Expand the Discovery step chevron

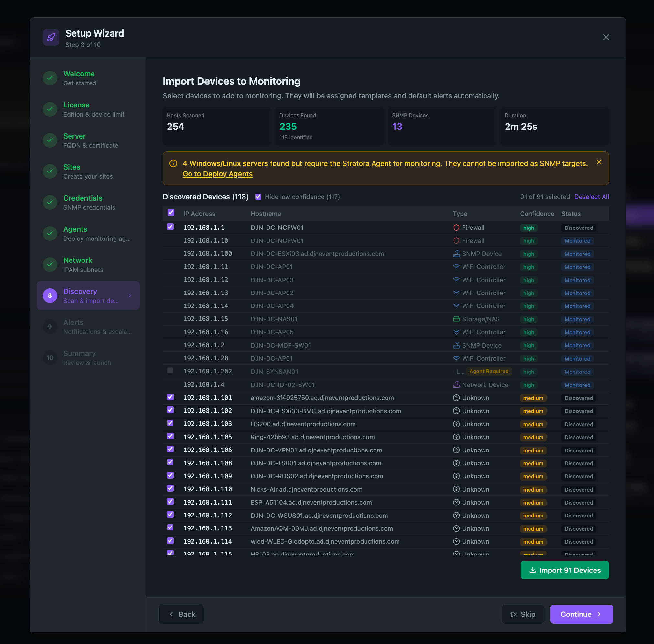click(x=130, y=295)
